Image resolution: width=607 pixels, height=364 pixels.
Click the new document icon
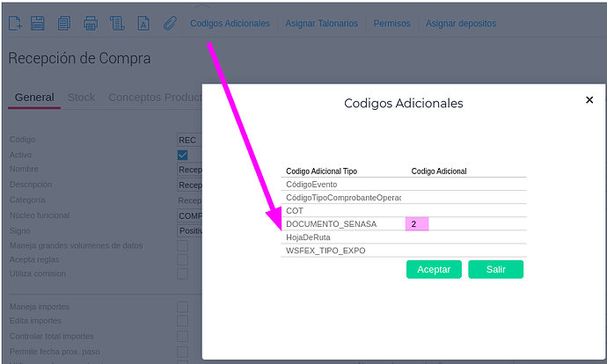pos(15,23)
